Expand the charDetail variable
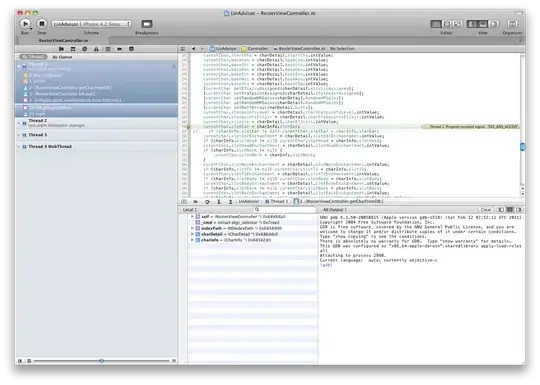The height and width of the screenshot is (385, 540). (x=192, y=234)
